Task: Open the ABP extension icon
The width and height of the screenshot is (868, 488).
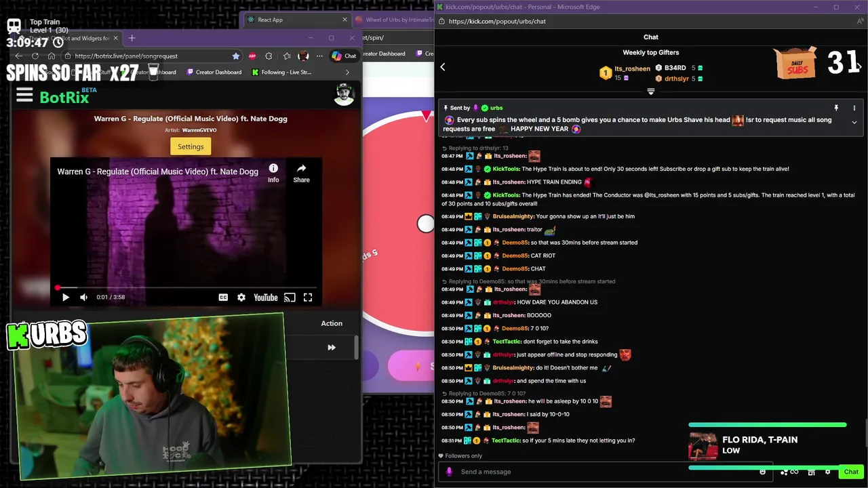Action: pos(252,56)
